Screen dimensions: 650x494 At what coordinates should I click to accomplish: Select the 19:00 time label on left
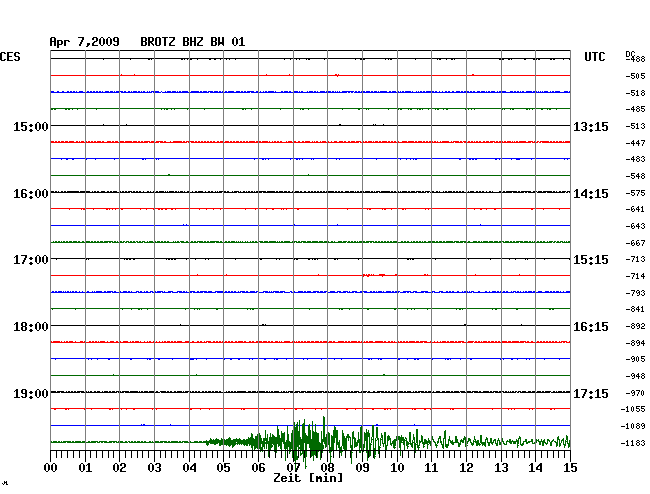click(x=30, y=393)
